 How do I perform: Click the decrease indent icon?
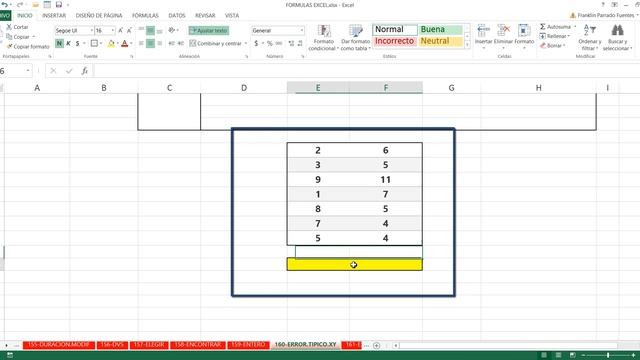(171, 43)
